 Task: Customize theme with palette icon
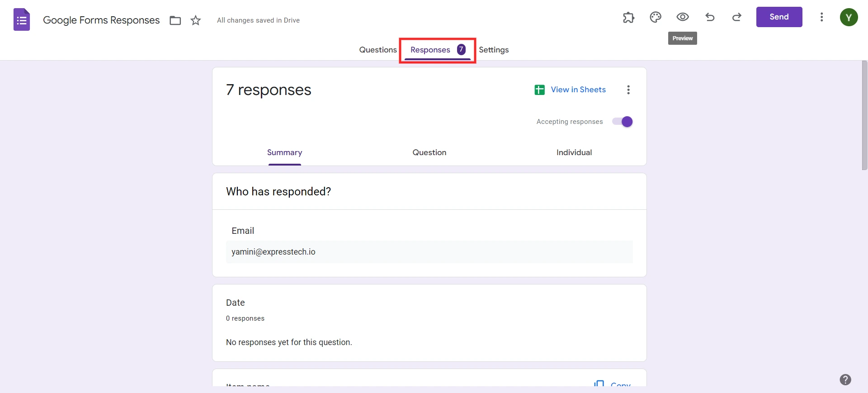click(x=656, y=17)
